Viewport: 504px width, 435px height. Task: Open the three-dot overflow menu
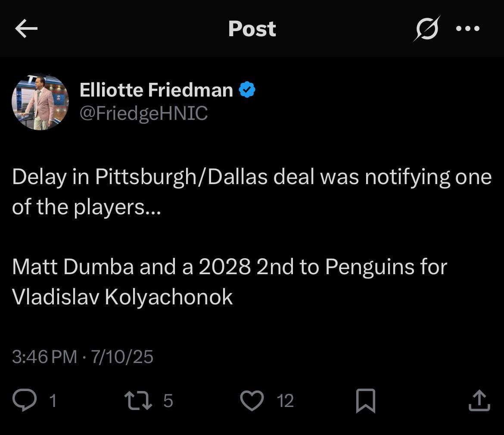[x=468, y=28]
